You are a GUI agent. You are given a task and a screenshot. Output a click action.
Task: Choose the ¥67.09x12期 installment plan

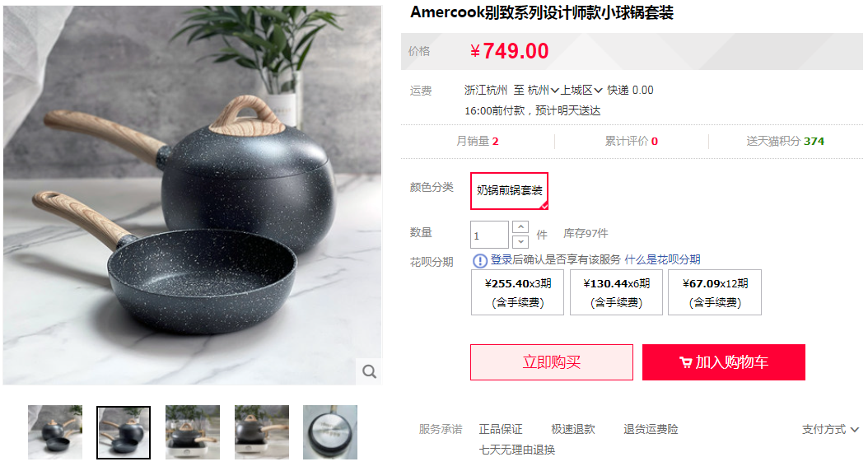[715, 292]
